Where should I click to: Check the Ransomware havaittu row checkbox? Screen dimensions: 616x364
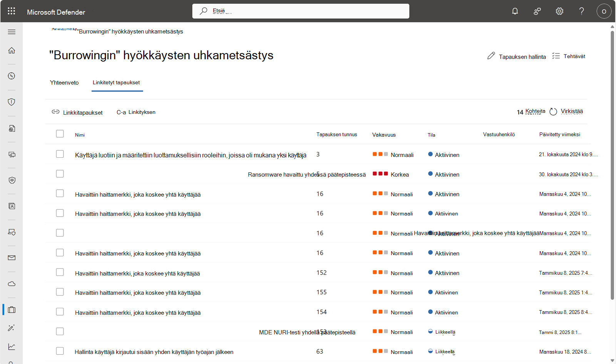(x=60, y=174)
